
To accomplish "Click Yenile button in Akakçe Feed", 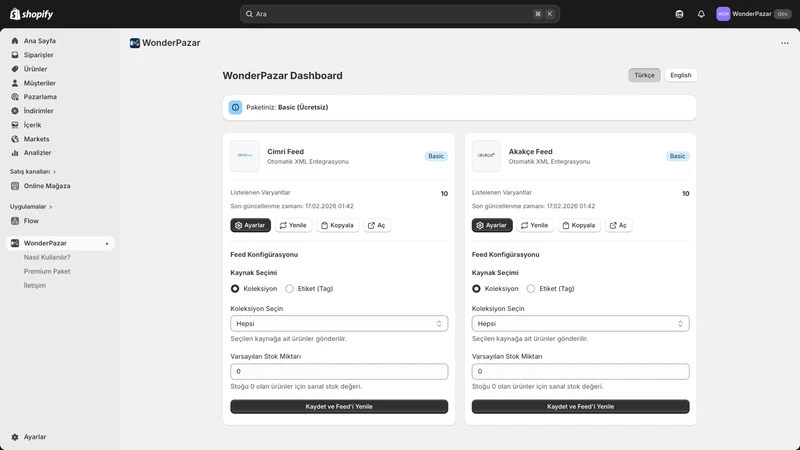I will 535,225.
